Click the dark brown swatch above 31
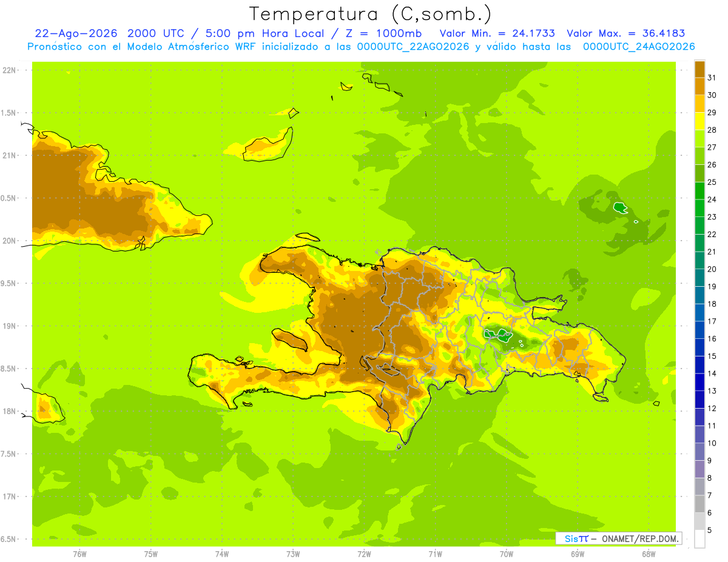 click(699, 69)
